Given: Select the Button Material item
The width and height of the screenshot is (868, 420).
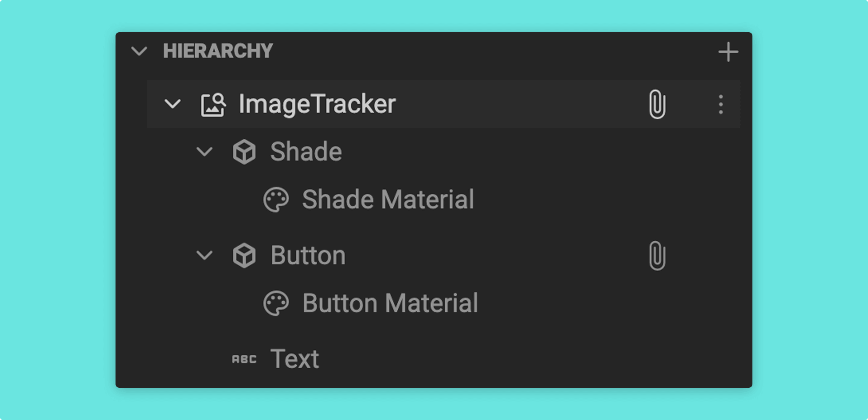Looking at the screenshot, I should click(x=390, y=303).
